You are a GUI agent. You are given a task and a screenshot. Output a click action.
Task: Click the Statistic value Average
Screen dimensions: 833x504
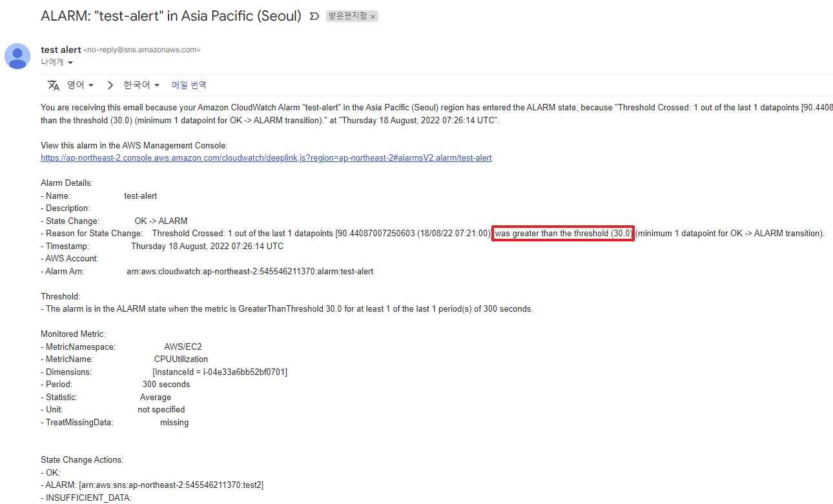[x=156, y=397]
